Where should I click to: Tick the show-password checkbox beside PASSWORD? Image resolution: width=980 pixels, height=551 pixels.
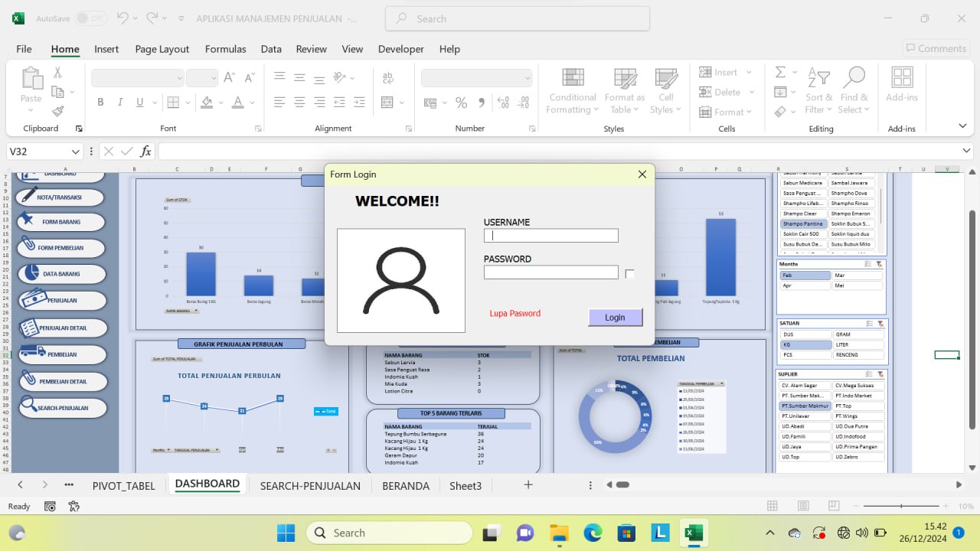(629, 274)
